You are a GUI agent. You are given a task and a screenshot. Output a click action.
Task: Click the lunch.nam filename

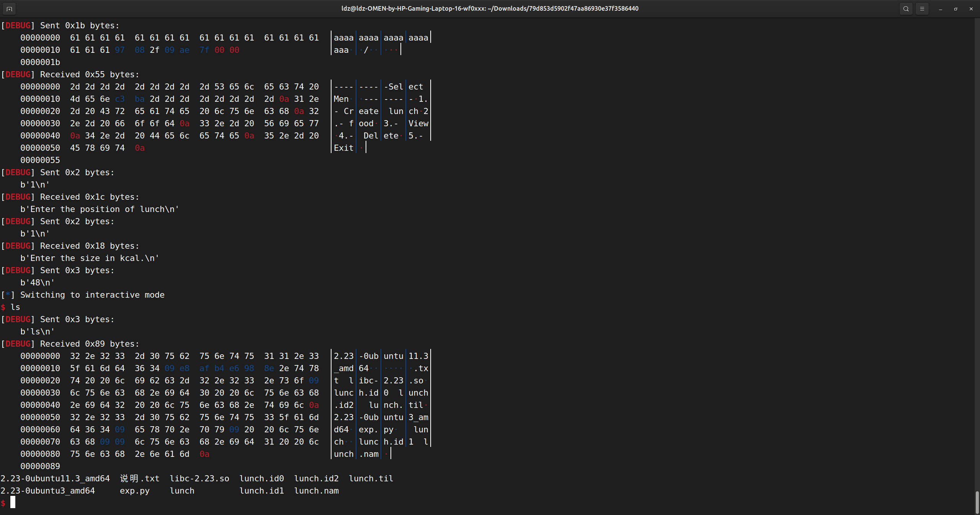tap(316, 491)
